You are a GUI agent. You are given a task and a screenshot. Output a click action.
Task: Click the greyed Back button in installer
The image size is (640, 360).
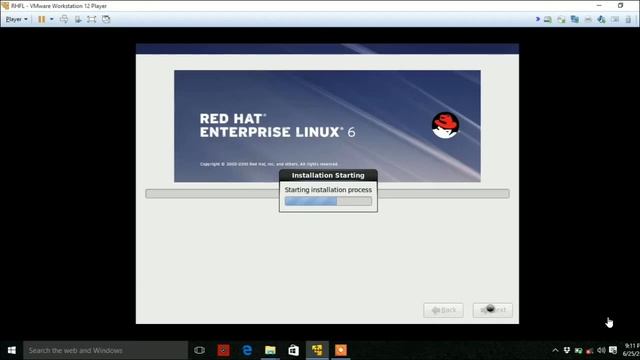pos(443,310)
